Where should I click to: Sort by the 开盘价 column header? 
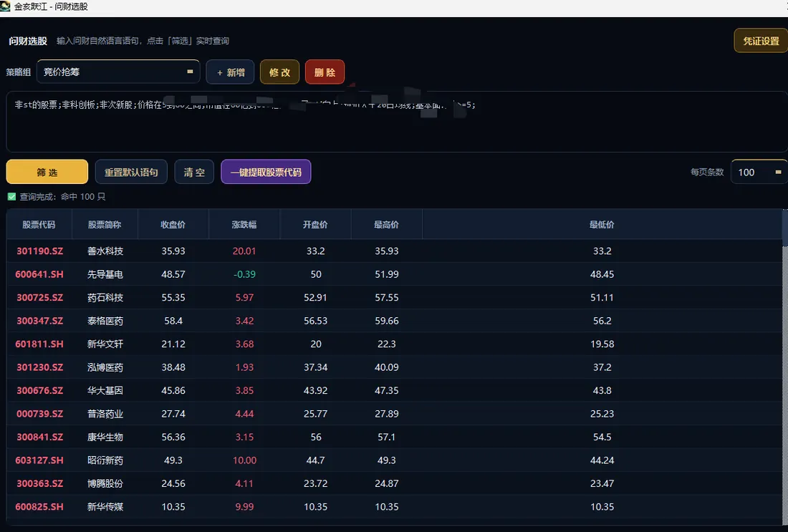pos(315,225)
